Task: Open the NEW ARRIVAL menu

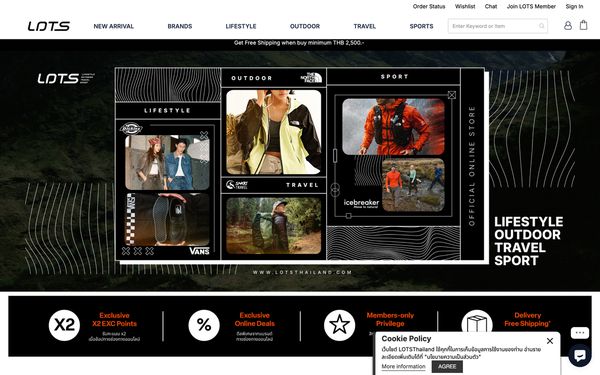Action: 114,26
